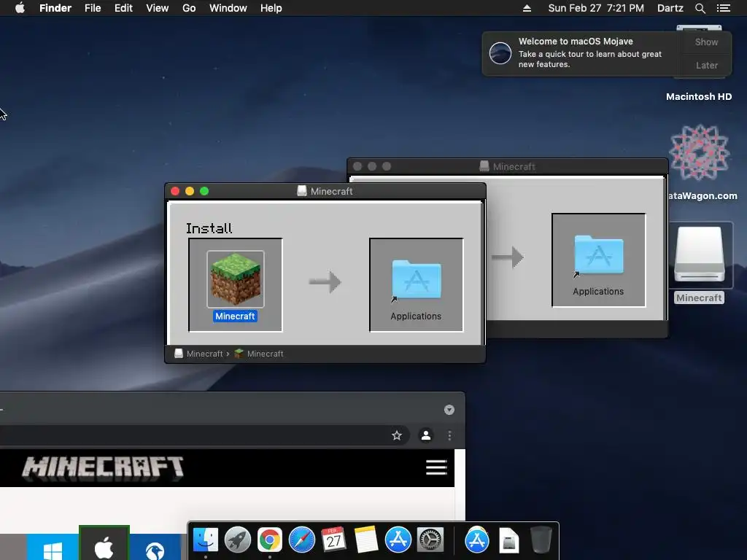This screenshot has width=747, height=560.
Task: Click Show on Mojave welcome notification
Action: coord(706,42)
